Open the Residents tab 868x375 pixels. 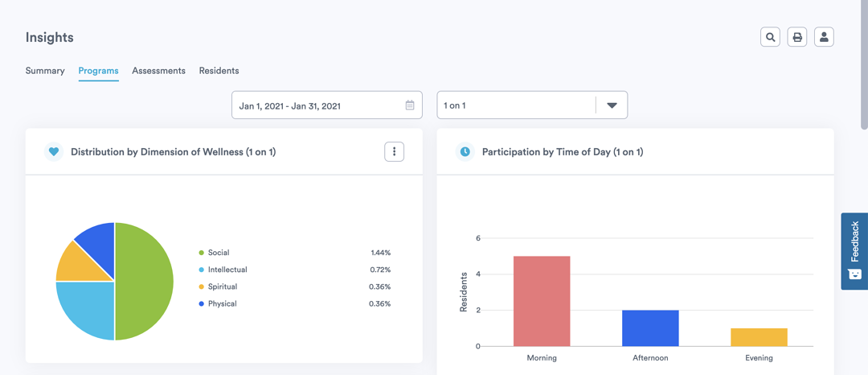219,71
